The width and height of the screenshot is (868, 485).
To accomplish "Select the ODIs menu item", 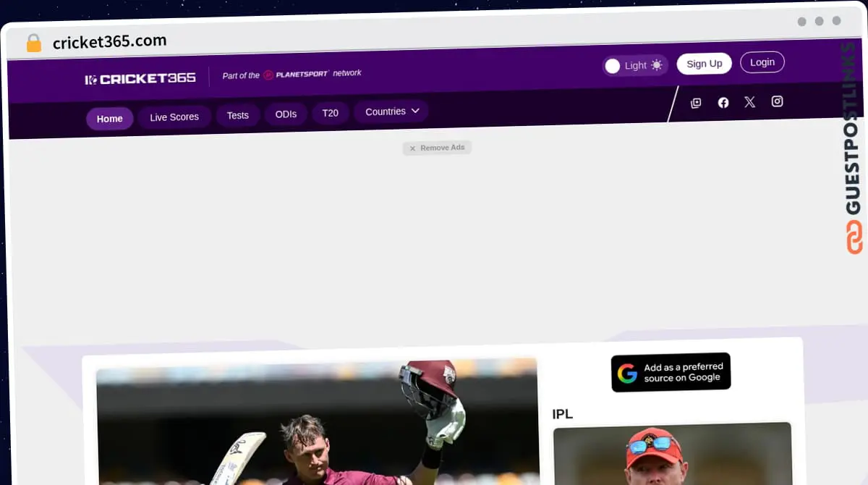I will (x=286, y=114).
